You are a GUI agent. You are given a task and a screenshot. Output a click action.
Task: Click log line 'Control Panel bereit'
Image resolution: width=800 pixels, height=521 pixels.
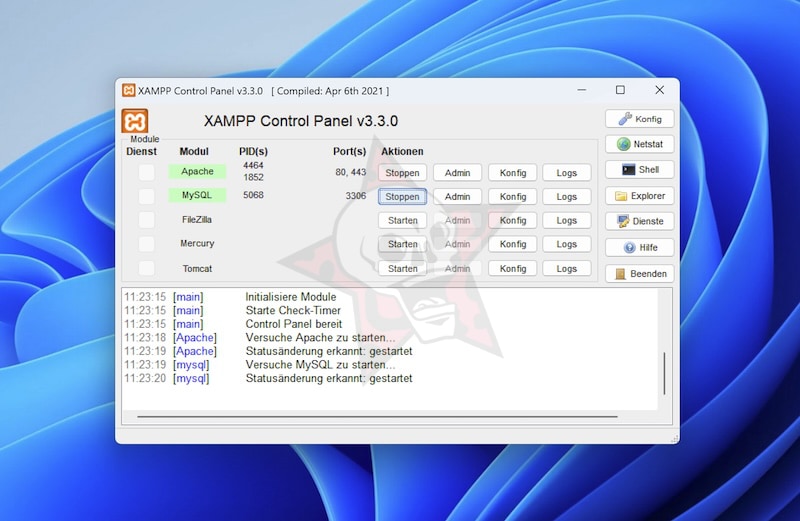tap(293, 324)
